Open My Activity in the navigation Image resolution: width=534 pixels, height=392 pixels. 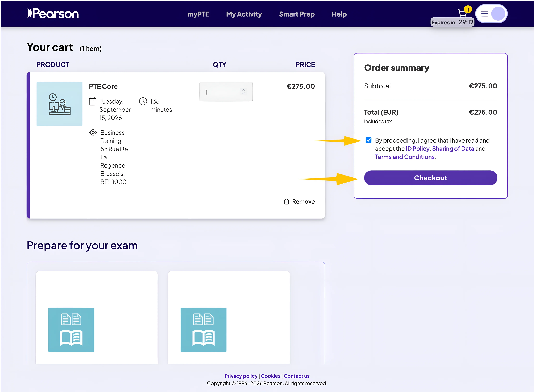tap(244, 14)
